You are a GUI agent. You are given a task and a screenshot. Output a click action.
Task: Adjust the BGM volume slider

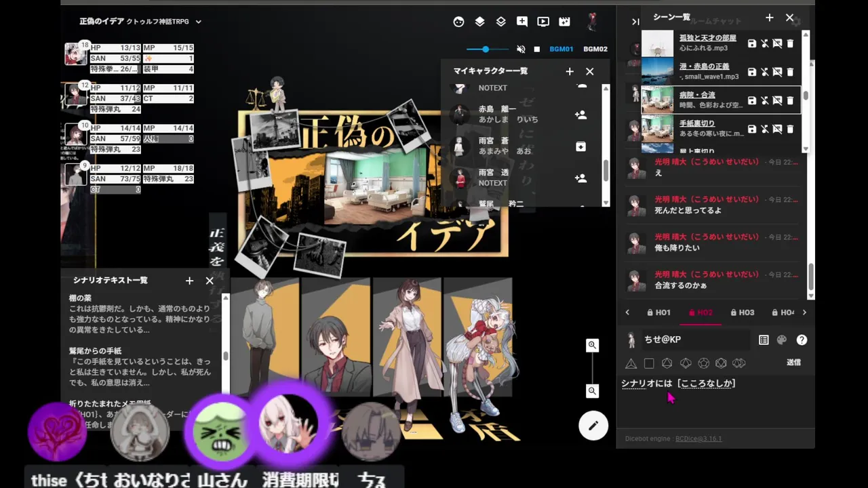487,49
